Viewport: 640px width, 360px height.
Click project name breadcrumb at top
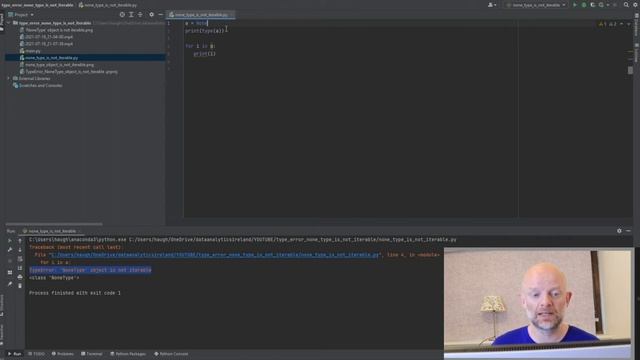pyautogui.click(x=38, y=5)
